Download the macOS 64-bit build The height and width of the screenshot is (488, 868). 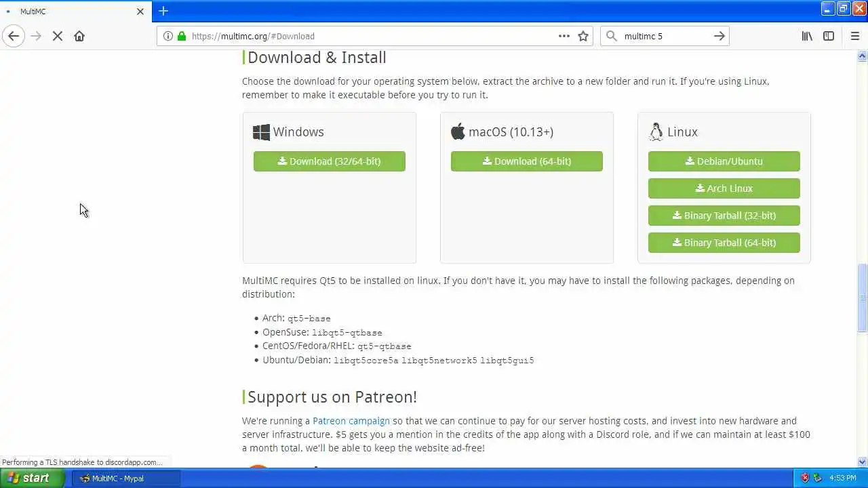[x=527, y=161]
